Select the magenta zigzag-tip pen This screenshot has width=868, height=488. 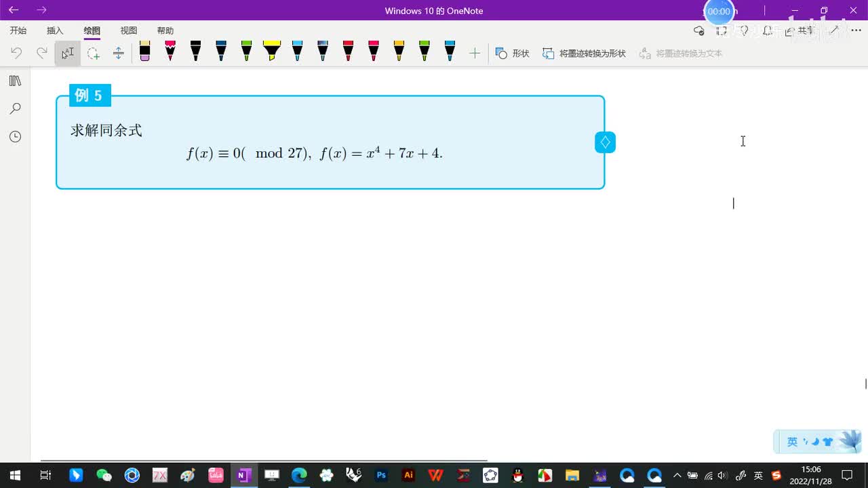(x=170, y=52)
